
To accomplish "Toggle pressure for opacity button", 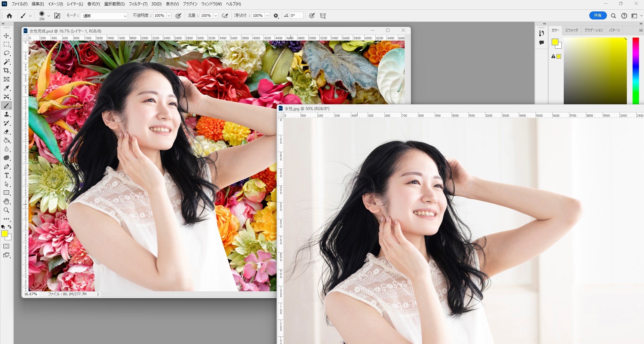I will pyautogui.click(x=178, y=16).
